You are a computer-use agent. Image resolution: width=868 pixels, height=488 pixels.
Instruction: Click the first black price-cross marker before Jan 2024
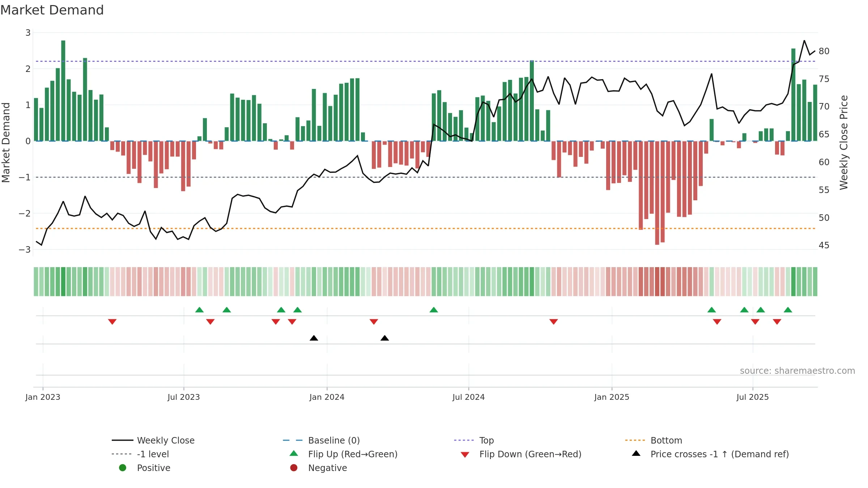pyautogui.click(x=314, y=338)
